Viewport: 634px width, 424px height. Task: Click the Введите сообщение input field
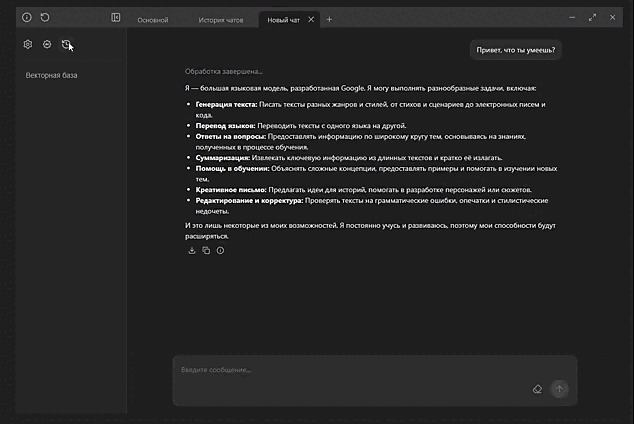pyautogui.click(x=375, y=380)
